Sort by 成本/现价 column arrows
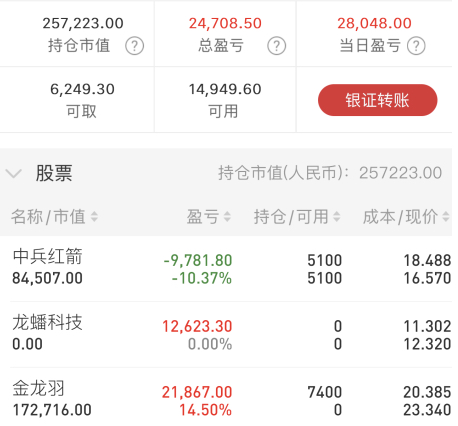Screen dimensions: 458x426 point(446,217)
